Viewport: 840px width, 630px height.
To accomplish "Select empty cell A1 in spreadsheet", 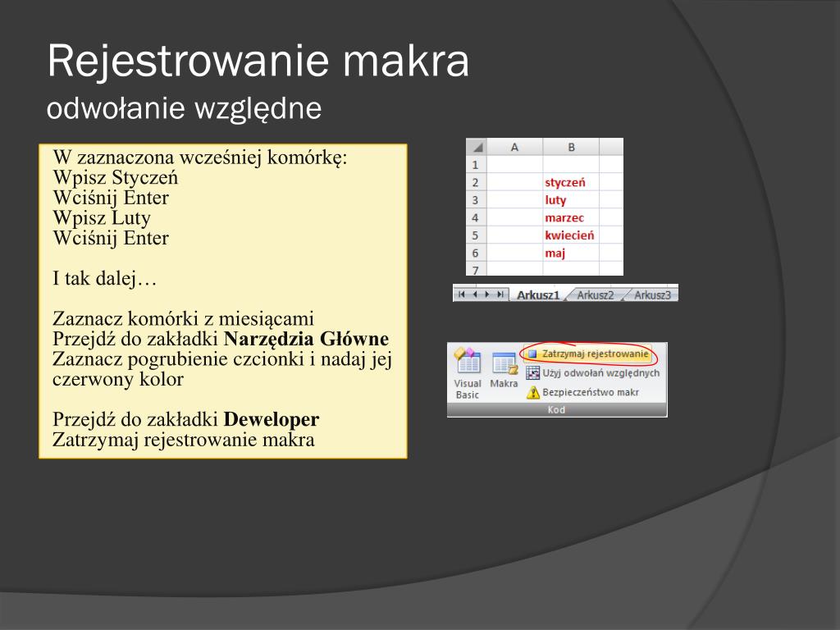I will coord(514,164).
